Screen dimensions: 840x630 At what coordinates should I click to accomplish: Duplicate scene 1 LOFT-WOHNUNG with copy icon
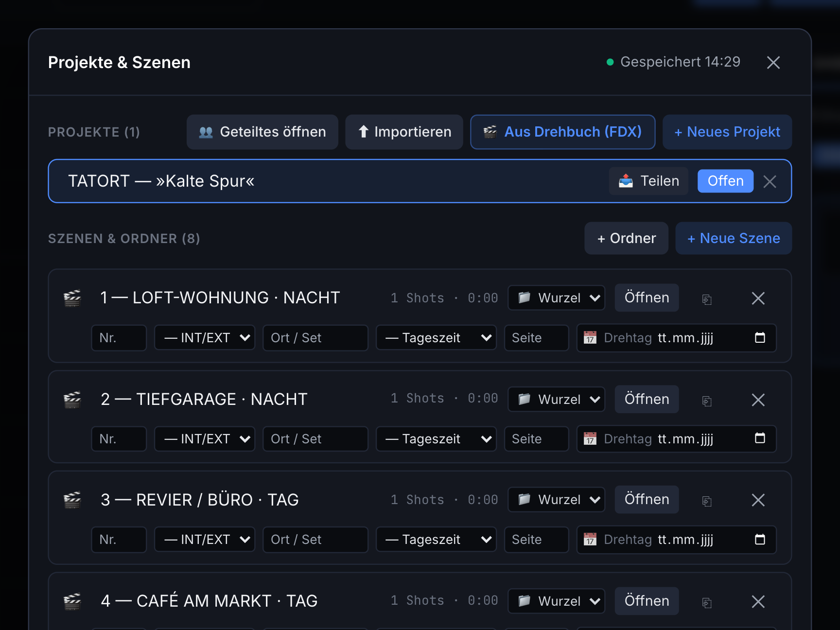pyautogui.click(x=707, y=299)
